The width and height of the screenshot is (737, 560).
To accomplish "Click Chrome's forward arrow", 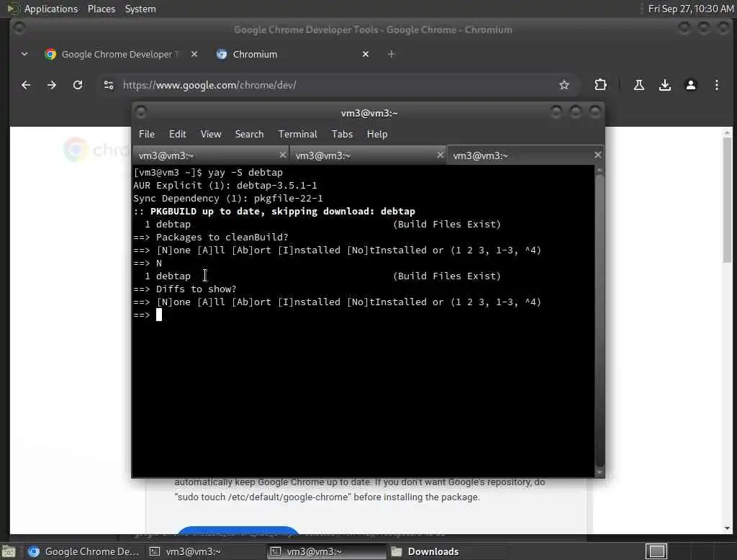I will pyautogui.click(x=52, y=85).
